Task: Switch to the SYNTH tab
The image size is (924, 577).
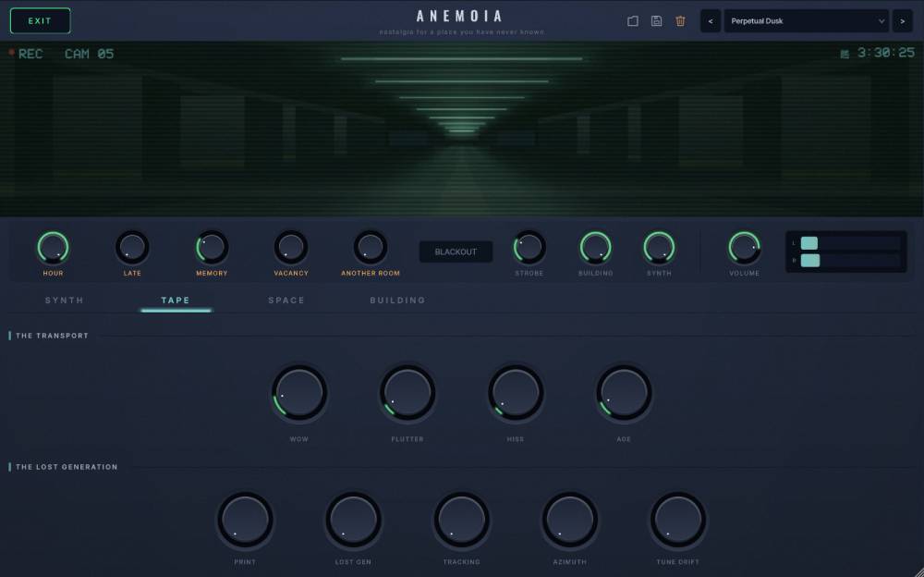Action: [x=65, y=301]
